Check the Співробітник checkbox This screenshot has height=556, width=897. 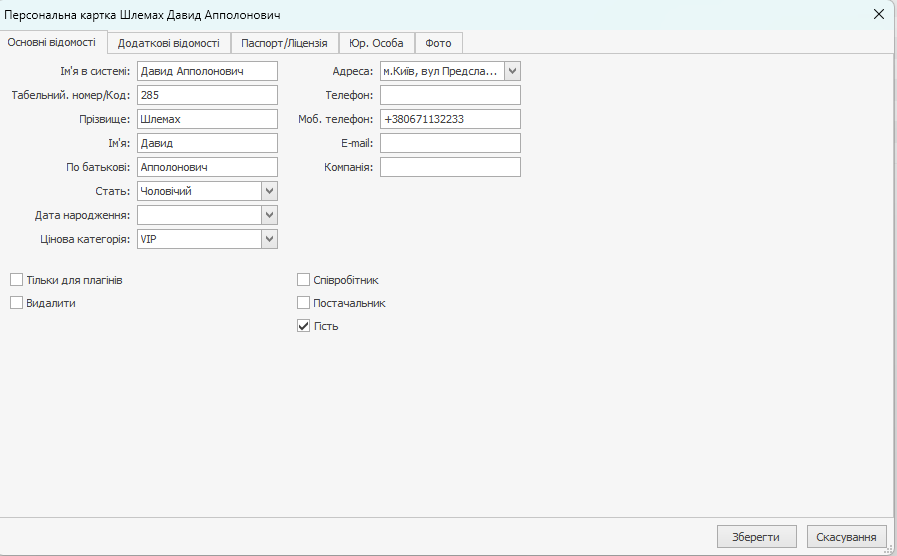[x=304, y=280]
